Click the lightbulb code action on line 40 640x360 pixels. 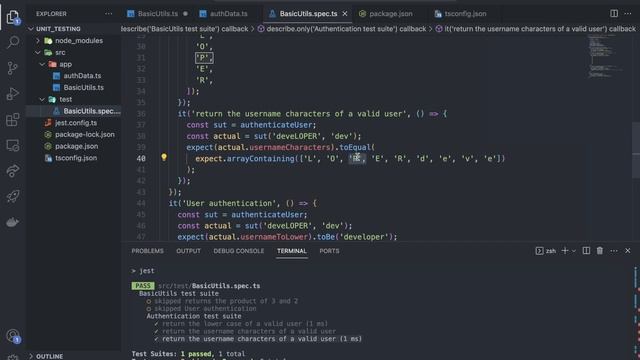pos(164,157)
